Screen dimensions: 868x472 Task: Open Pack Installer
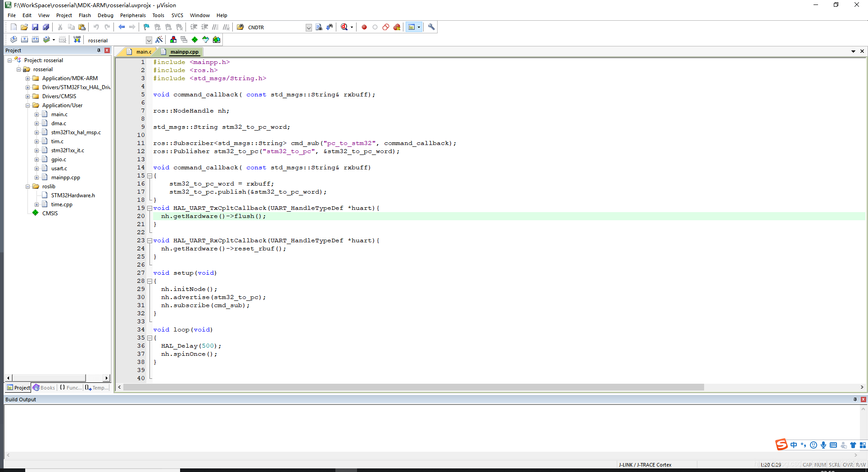[x=217, y=40]
